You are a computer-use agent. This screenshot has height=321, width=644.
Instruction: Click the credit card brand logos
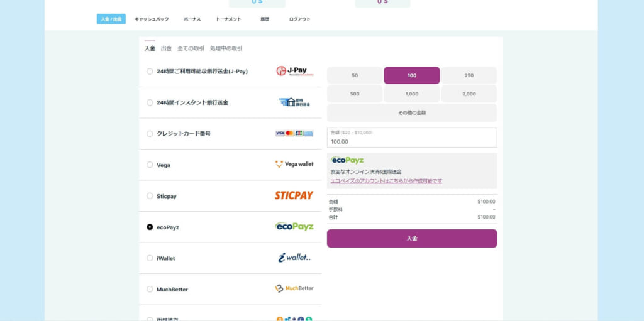tap(294, 133)
